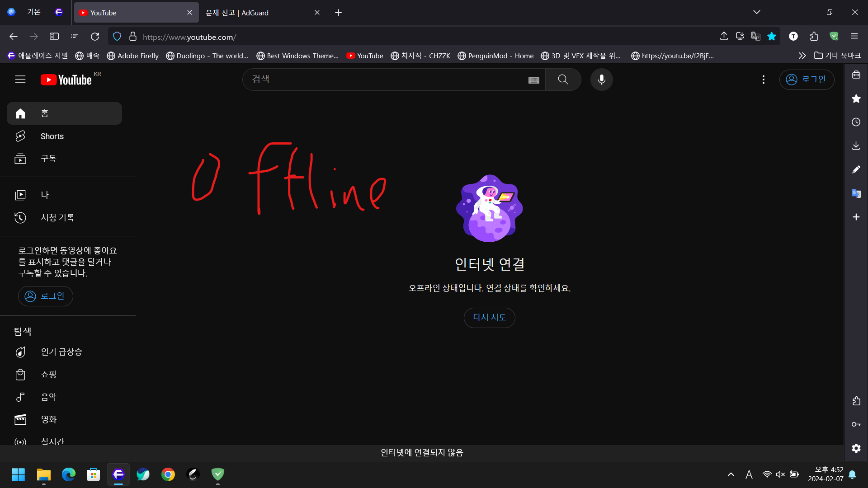Image resolution: width=868 pixels, height=488 pixels.
Task: Select 인기 급상승 in explore menu
Action: click(61, 352)
